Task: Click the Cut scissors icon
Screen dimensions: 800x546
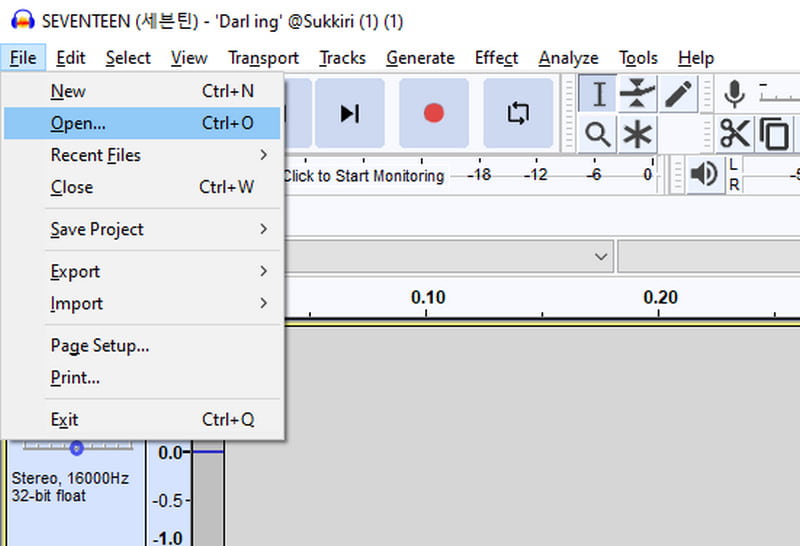Action: tap(734, 133)
